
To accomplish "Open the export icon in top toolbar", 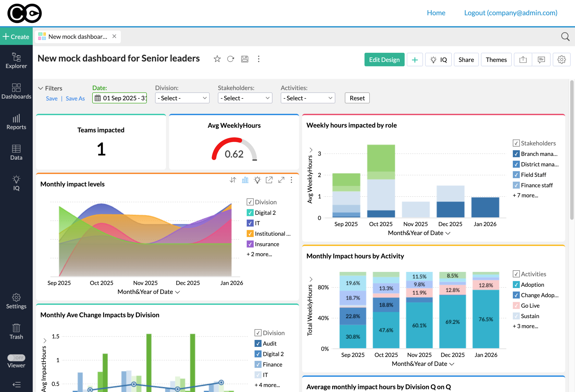I will click(523, 59).
